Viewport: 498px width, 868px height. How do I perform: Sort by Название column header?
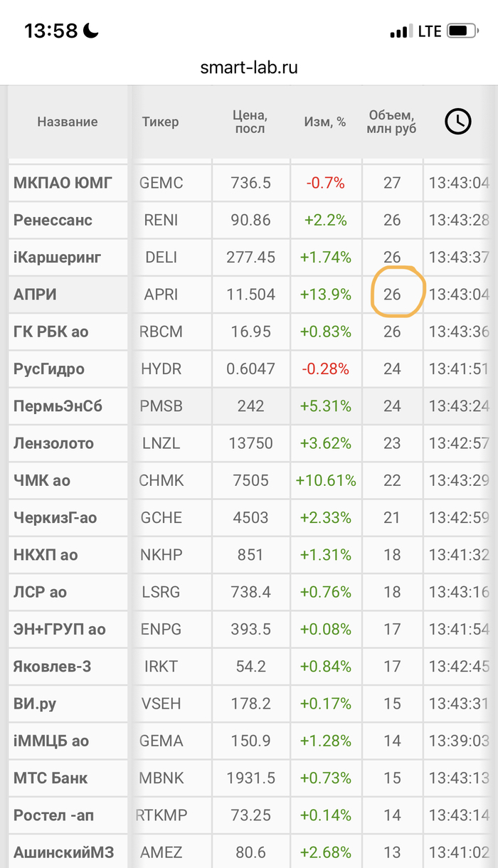[68, 122]
